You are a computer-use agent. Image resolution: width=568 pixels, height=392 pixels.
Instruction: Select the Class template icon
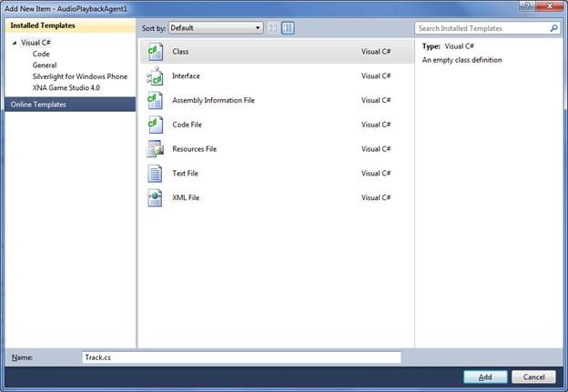[155, 52]
